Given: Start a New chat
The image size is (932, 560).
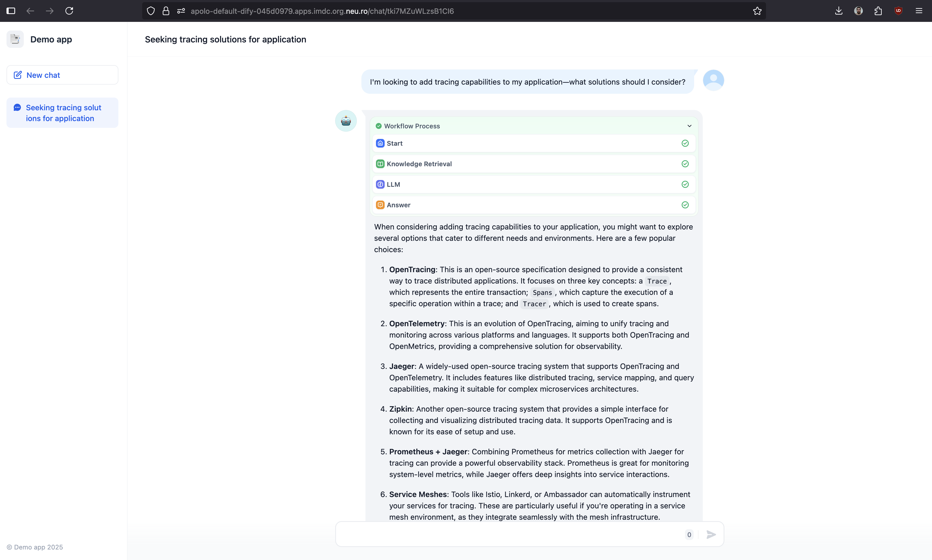Looking at the screenshot, I should [63, 75].
